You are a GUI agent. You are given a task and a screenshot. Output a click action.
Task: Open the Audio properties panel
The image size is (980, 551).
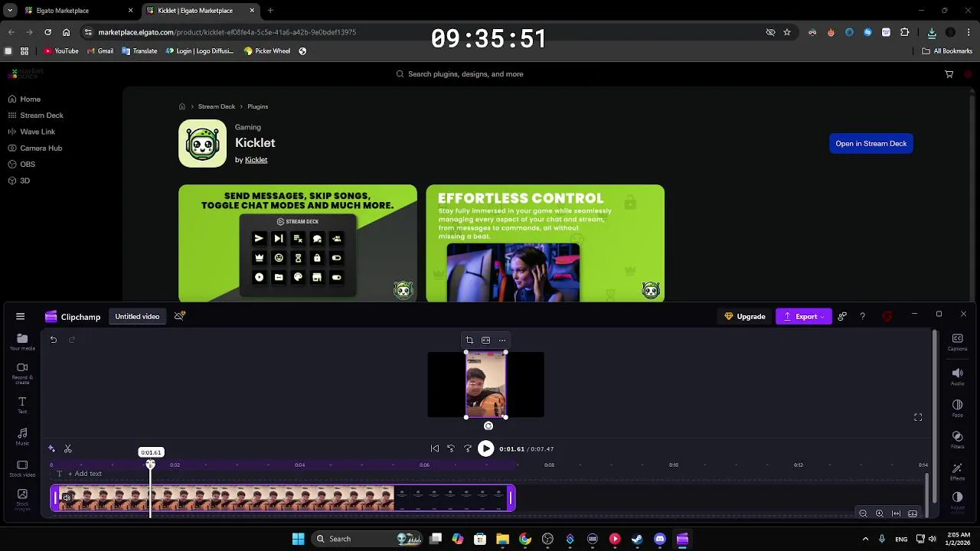[x=957, y=377]
